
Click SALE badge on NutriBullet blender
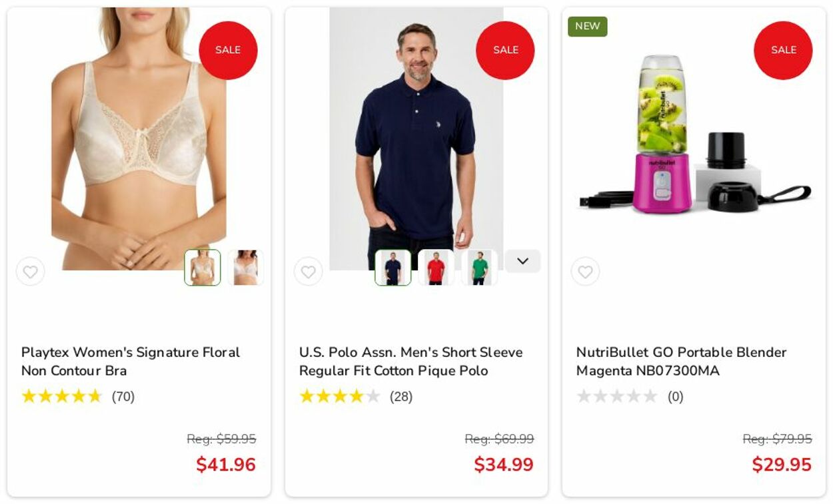point(783,51)
